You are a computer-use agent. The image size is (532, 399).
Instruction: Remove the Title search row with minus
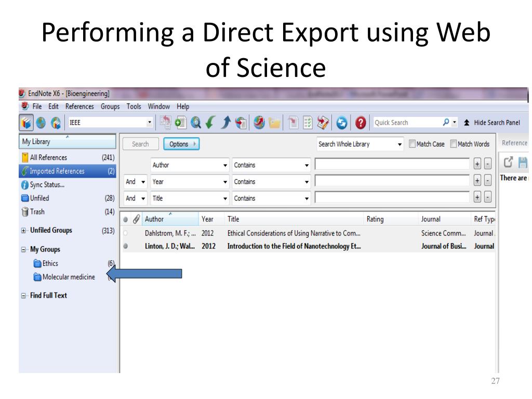coord(487,197)
